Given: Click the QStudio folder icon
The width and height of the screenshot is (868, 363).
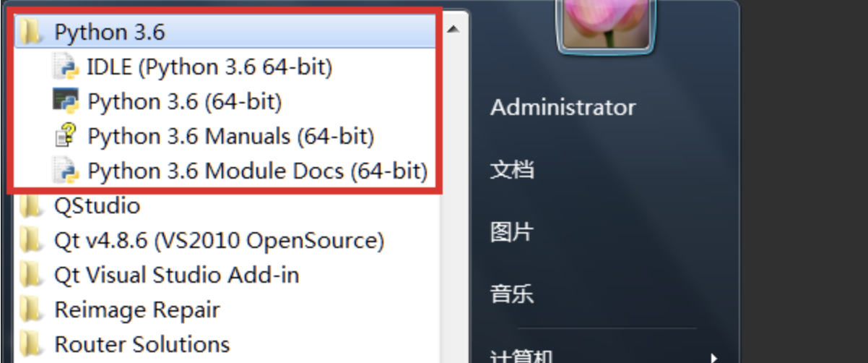Looking at the screenshot, I should pyautogui.click(x=31, y=206).
